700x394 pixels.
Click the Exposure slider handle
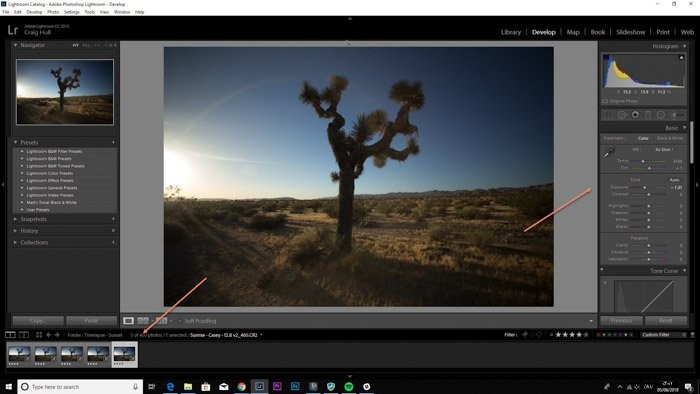(x=645, y=187)
